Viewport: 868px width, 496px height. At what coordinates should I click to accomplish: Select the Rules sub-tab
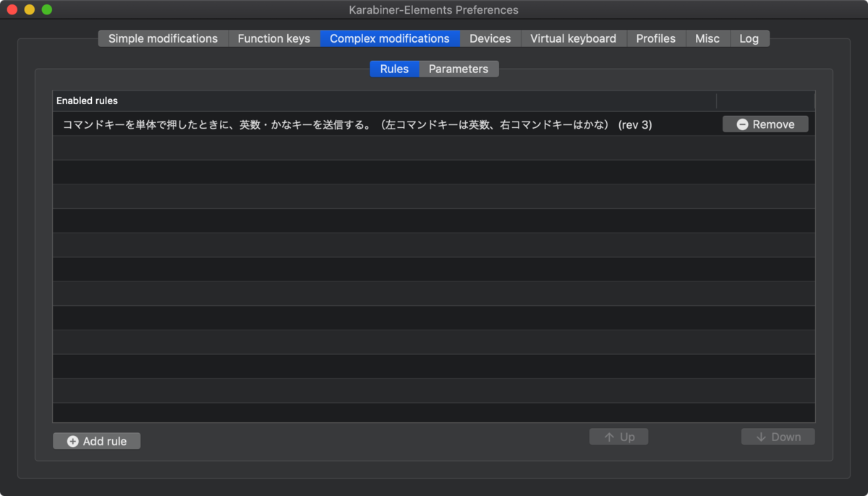[x=394, y=69]
